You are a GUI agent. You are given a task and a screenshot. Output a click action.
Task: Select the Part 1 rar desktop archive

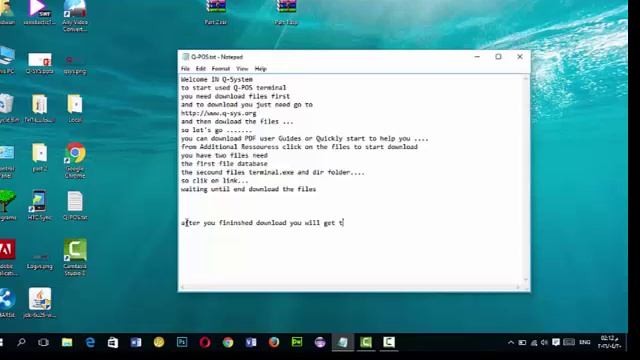pyautogui.click(x=286, y=12)
